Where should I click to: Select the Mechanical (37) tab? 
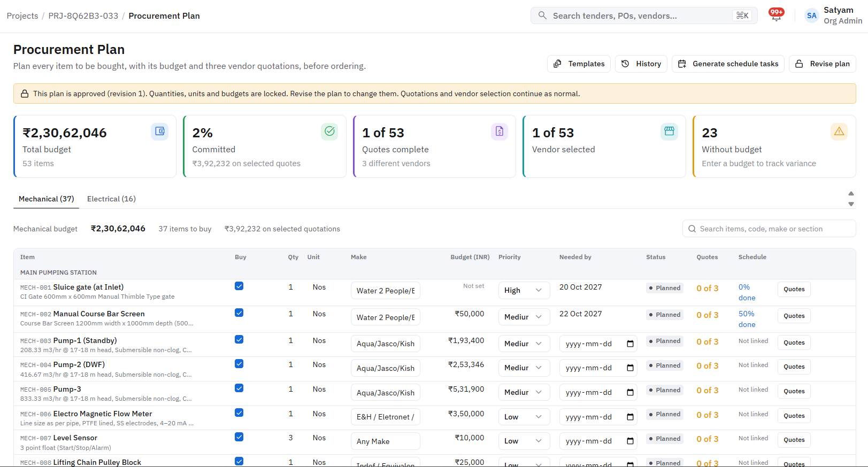point(47,199)
